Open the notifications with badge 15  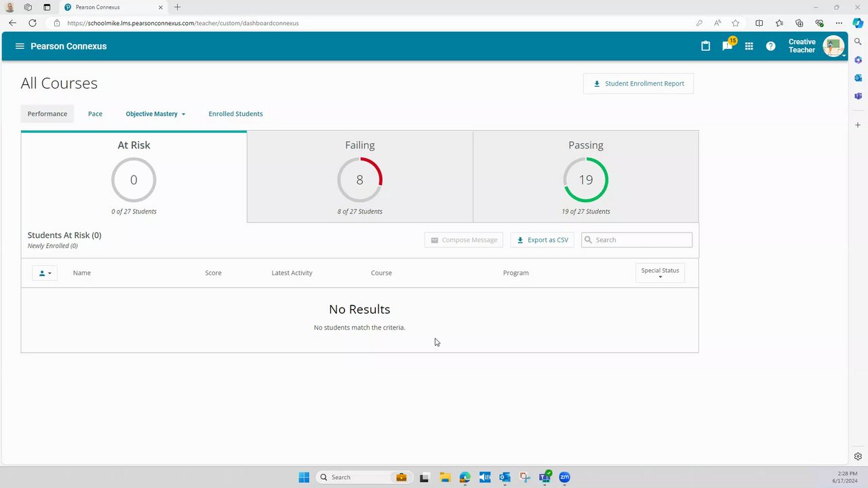[728, 45]
